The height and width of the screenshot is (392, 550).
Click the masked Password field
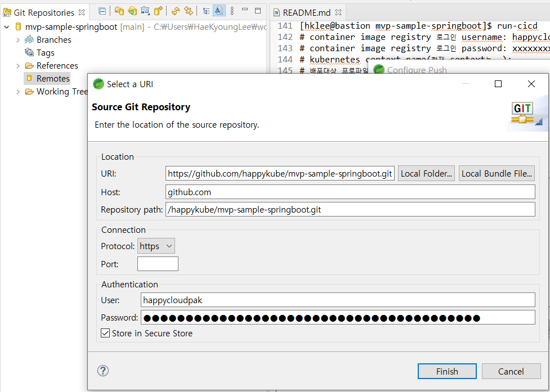coord(338,317)
